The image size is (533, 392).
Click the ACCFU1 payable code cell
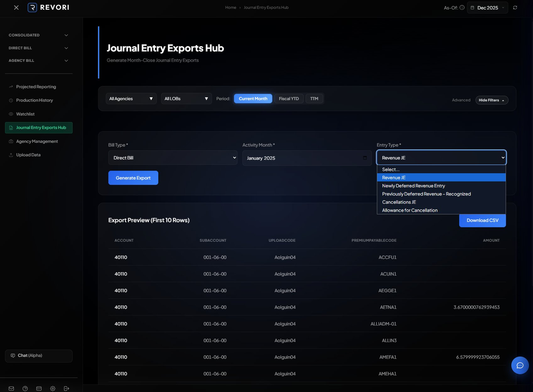coord(388,257)
